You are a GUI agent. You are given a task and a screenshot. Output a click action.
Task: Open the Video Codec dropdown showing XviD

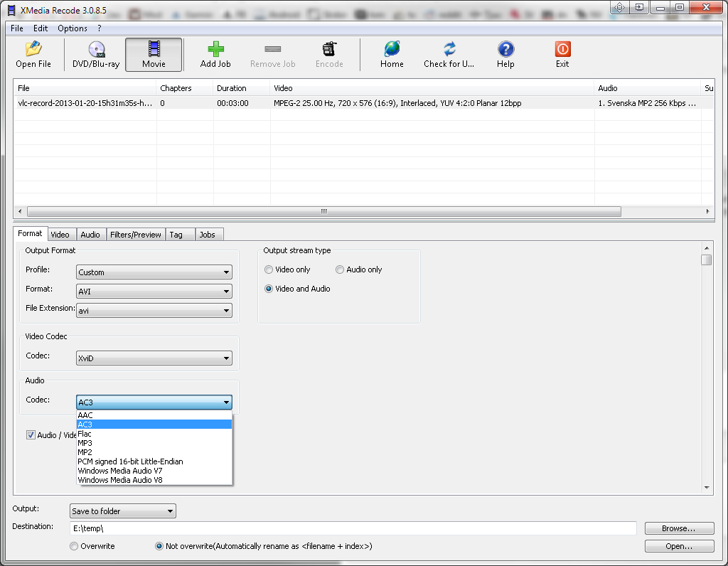(154, 358)
